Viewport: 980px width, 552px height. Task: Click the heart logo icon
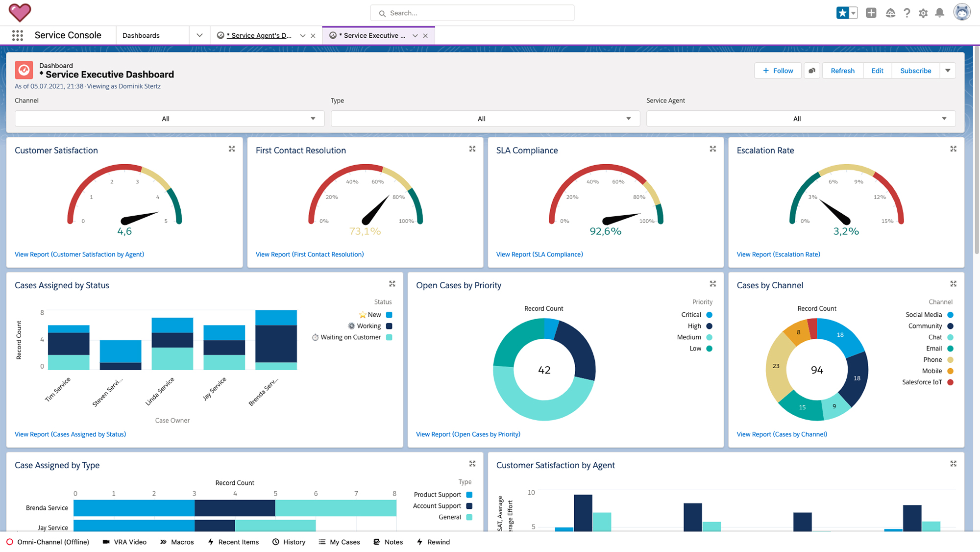point(20,13)
